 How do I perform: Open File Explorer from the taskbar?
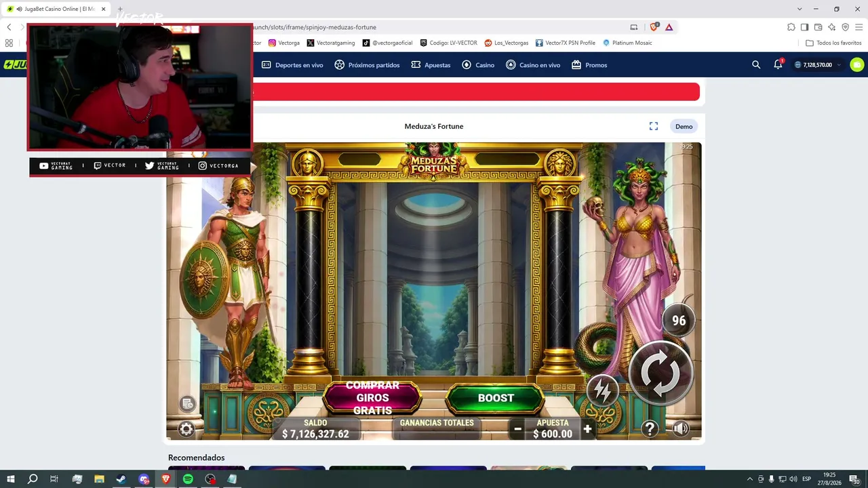pos(99,479)
